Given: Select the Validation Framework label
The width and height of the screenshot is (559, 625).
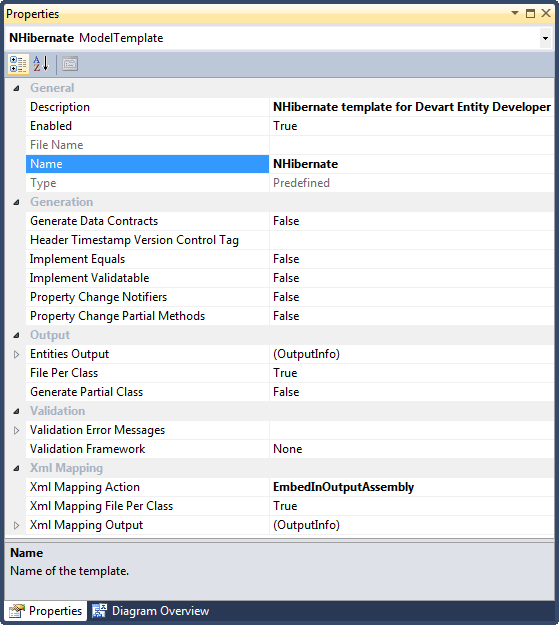Looking at the screenshot, I should pos(87,449).
